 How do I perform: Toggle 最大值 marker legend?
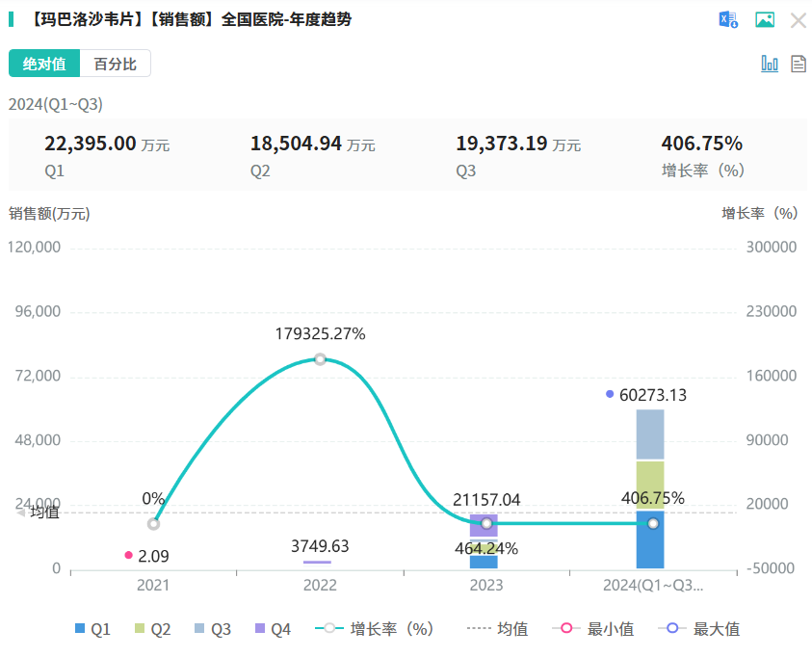click(699, 629)
